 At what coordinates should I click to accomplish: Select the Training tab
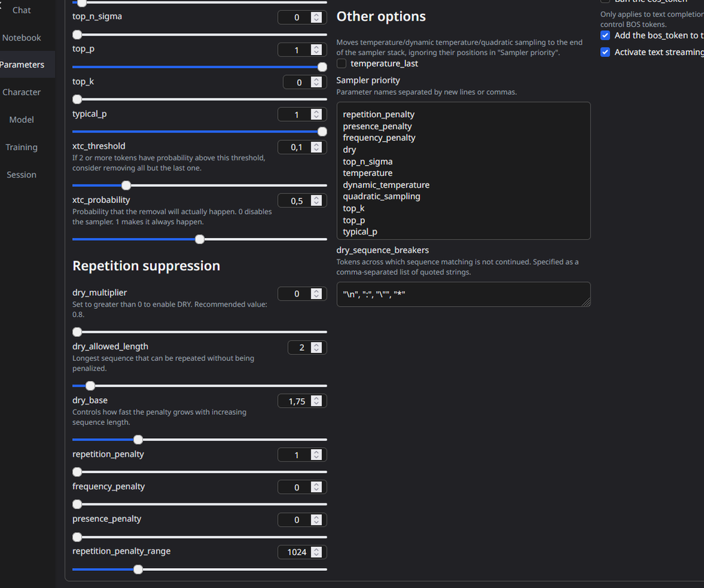point(22,147)
